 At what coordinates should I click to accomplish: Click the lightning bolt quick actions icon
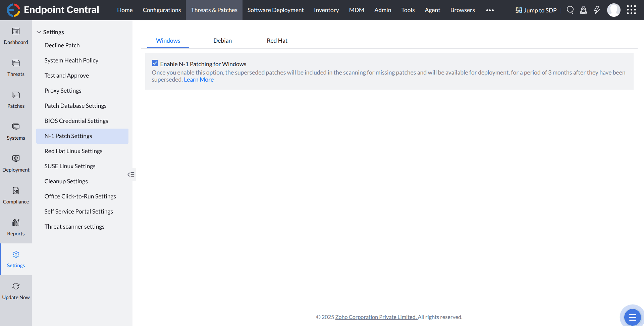(597, 10)
